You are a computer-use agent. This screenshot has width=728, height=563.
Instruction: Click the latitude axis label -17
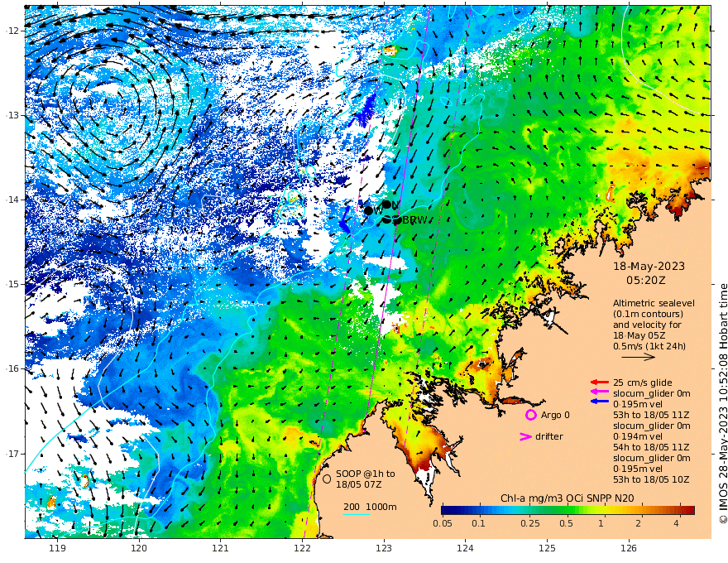(x=12, y=454)
